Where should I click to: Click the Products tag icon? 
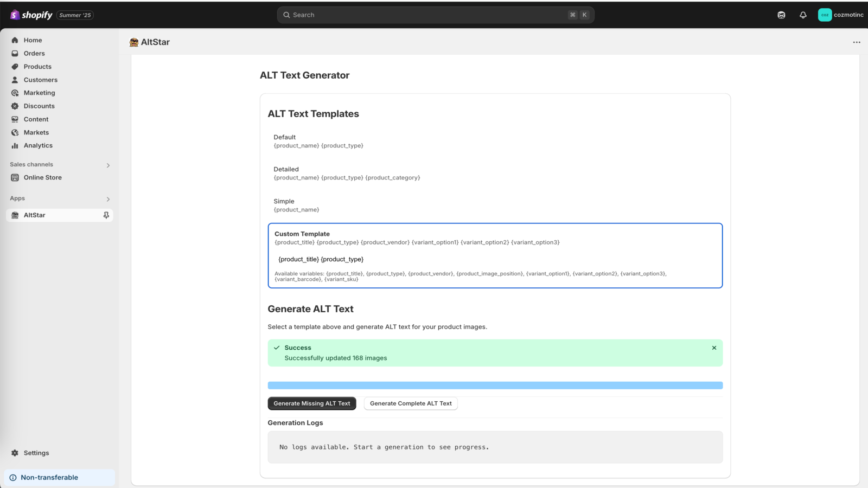coord(15,67)
